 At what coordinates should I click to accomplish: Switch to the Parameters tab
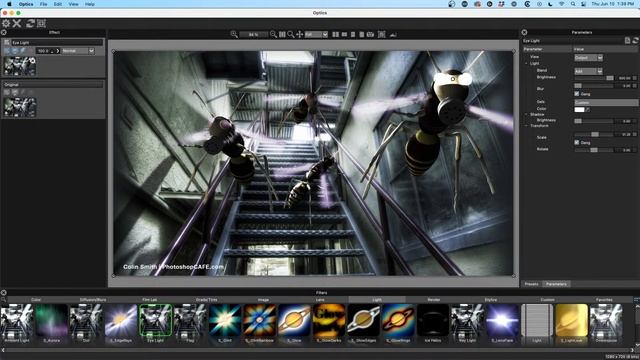[556, 284]
